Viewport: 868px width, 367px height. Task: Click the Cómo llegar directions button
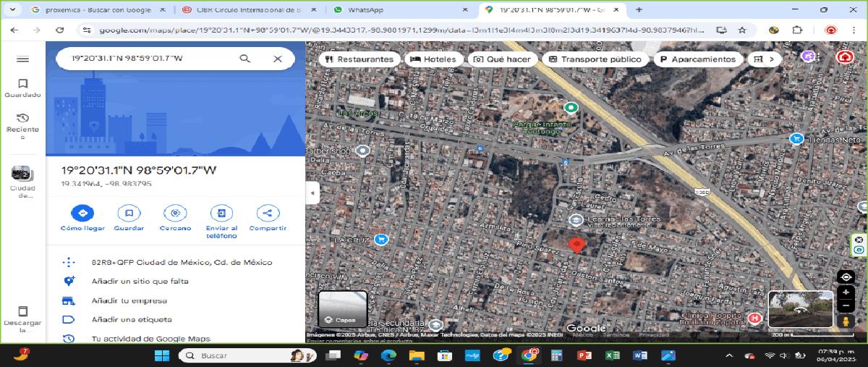click(82, 218)
